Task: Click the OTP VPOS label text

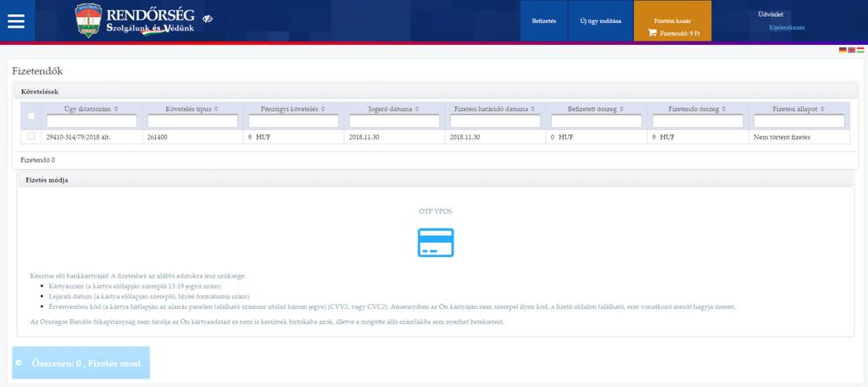Action: pyautogui.click(x=436, y=211)
